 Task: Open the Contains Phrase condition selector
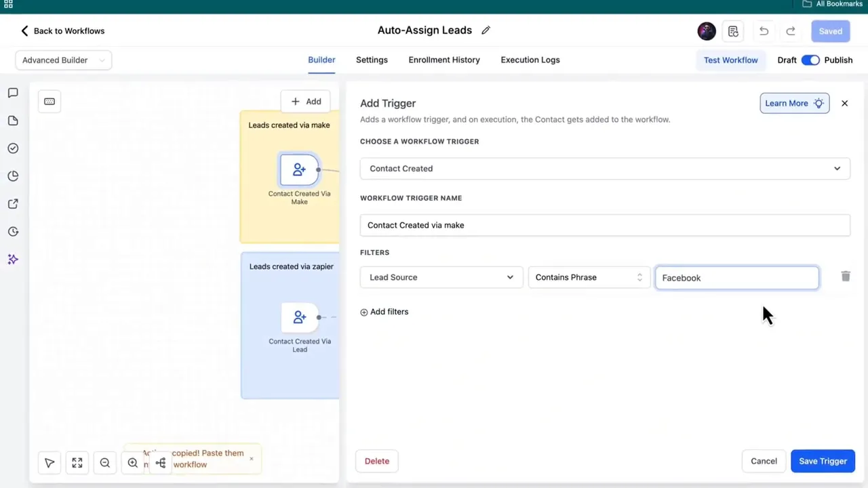tap(587, 277)
